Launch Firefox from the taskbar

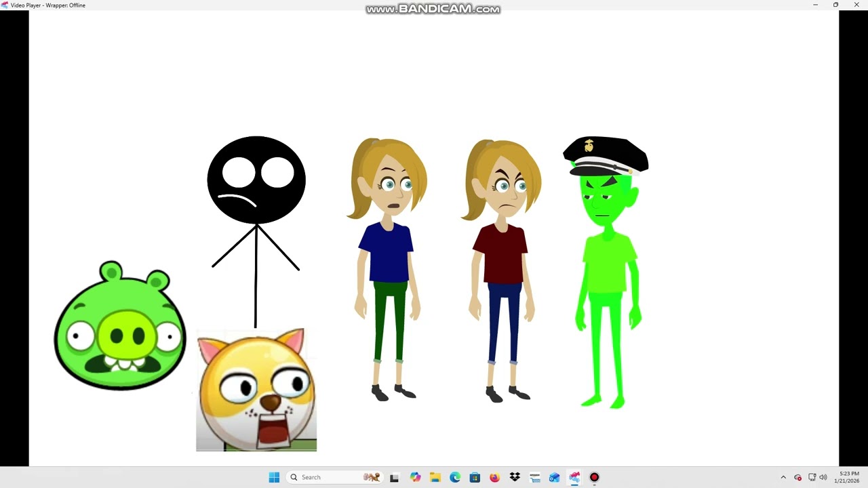click(494, 477)
